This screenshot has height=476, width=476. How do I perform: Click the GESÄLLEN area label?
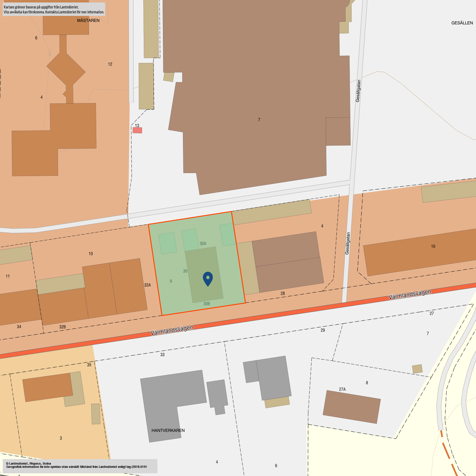pyautogui.click(x=462, y=23)
